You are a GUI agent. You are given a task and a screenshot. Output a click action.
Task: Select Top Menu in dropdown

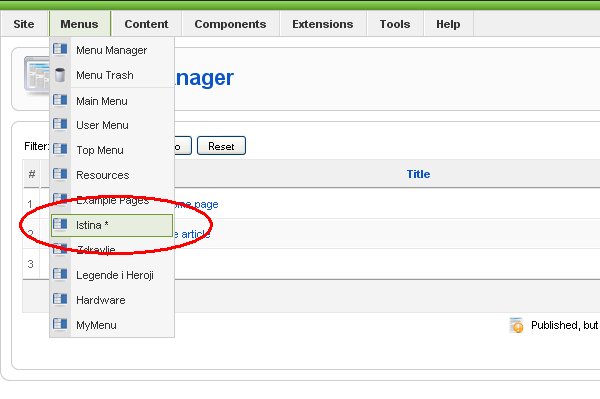point(112,150)
